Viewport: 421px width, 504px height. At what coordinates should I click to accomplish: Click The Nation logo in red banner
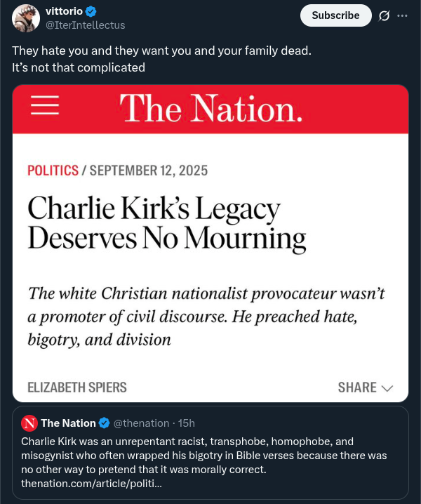210,108
